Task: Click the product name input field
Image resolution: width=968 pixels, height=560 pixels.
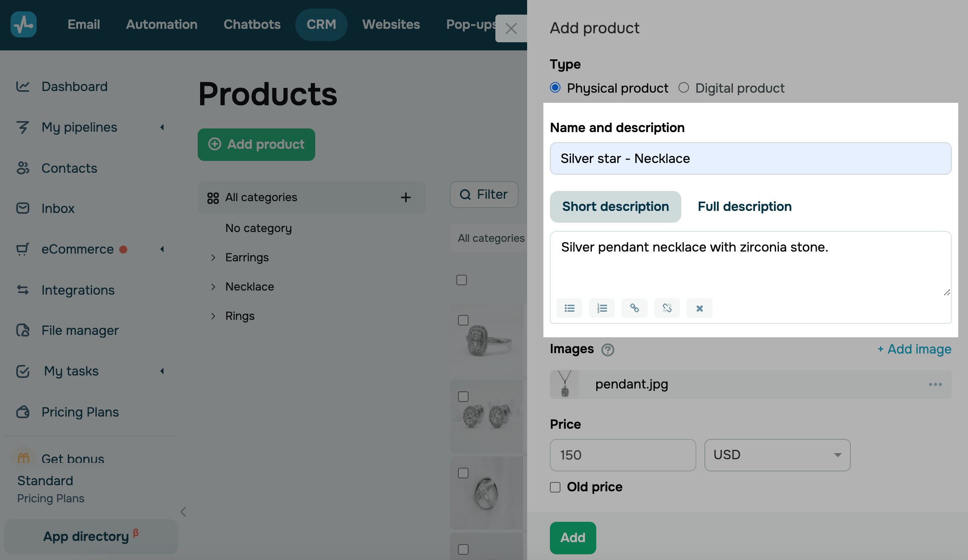Action: (x=750, y=158)
